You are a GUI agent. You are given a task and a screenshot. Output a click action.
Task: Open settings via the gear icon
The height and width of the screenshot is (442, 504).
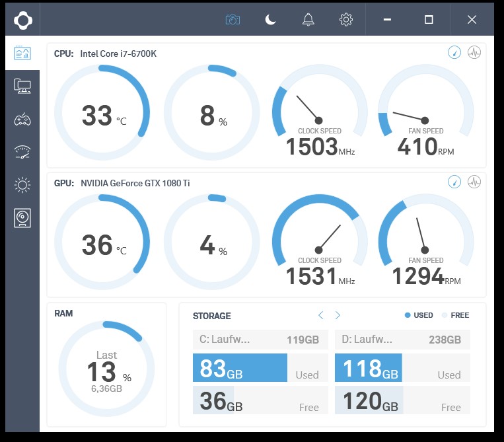click(x=346, y=20)
